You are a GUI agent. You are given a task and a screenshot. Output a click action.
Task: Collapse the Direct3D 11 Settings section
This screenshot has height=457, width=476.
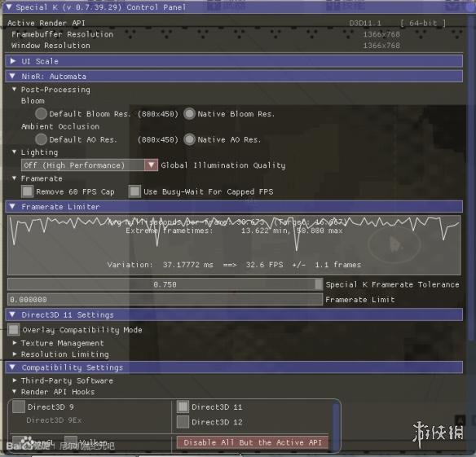point(234,314)
